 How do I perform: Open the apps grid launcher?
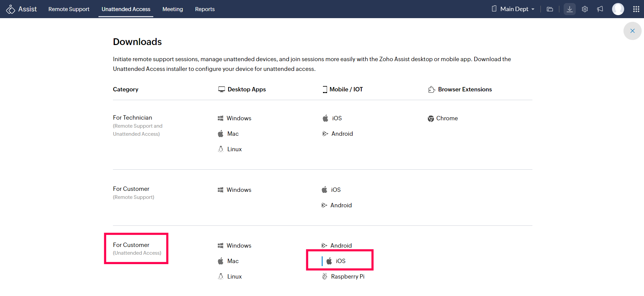click(636, 9)
